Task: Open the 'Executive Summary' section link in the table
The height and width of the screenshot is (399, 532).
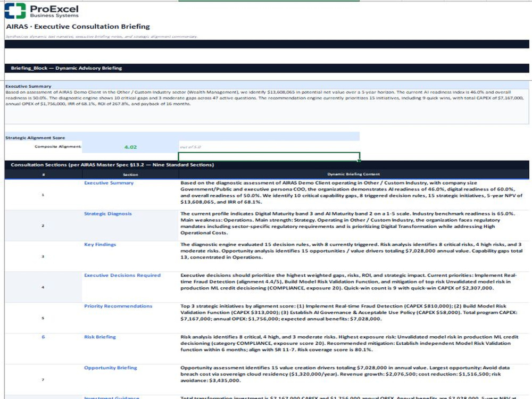Action: coord(109,183)
